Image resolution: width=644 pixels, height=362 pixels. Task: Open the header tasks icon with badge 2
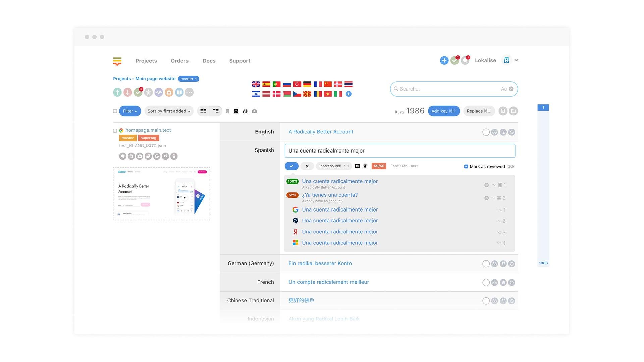(454, 60)
